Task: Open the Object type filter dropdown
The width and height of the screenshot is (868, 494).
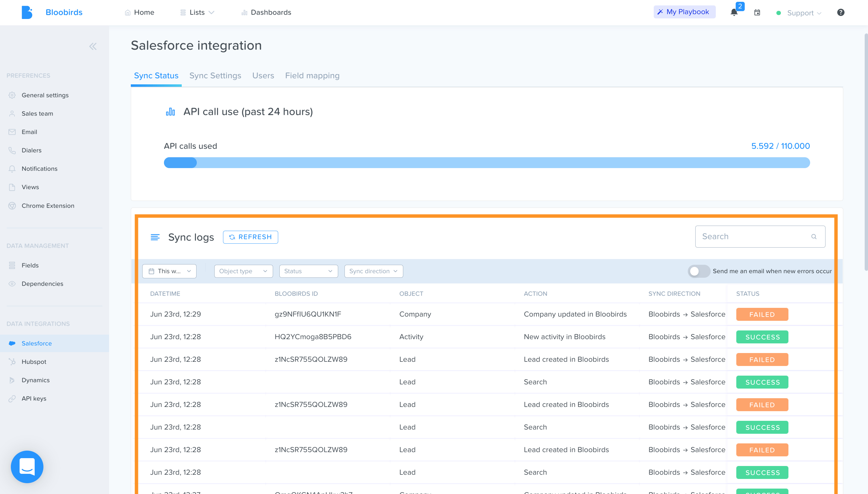Action: point(244,271)
